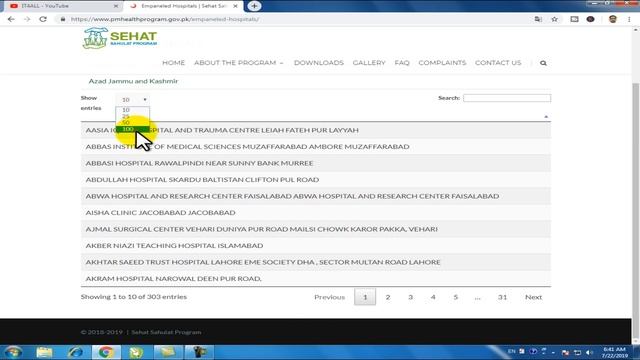Click AISHA CLINIC JACOBABAD row
The image size is (640, 360).
tap(316, 213)
